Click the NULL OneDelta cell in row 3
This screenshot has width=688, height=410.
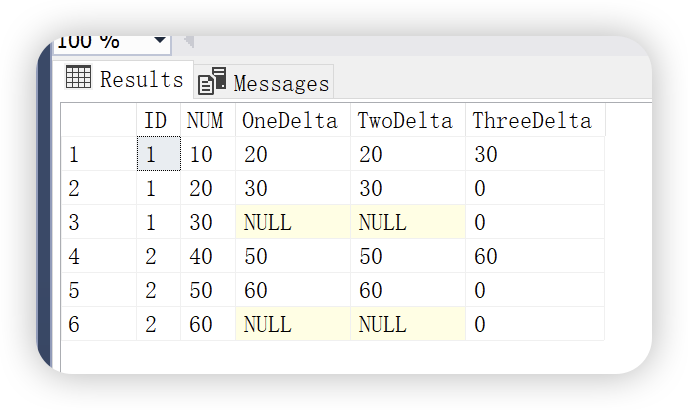point(292,222)
